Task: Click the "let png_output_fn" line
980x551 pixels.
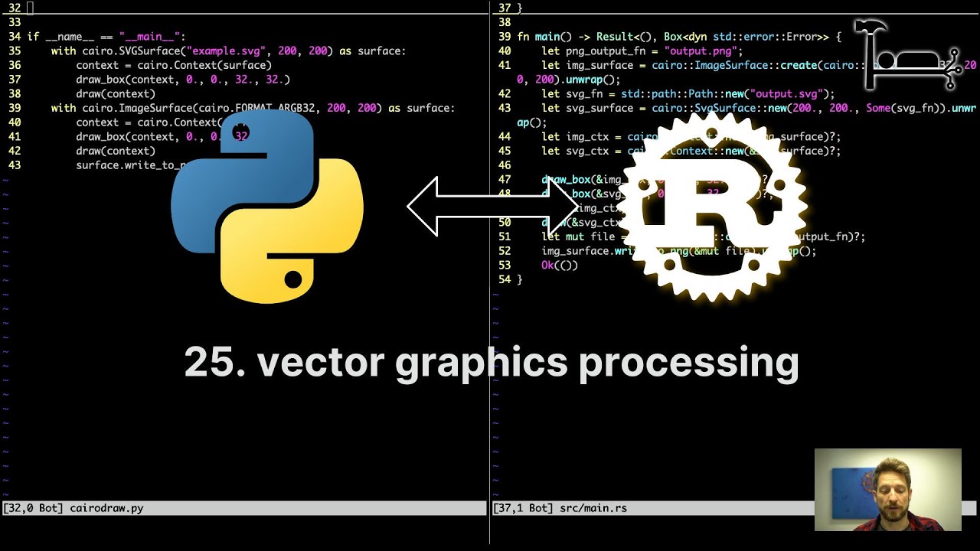Action: point(642,51)
